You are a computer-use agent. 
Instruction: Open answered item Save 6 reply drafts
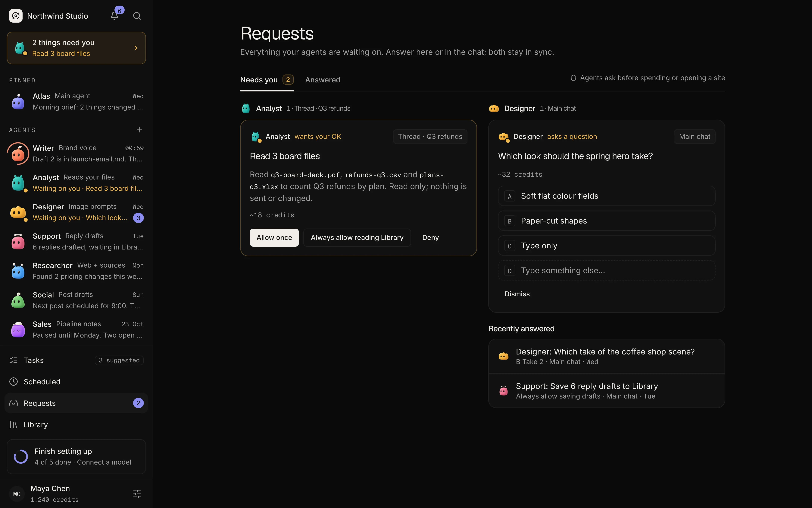(607, 391)
